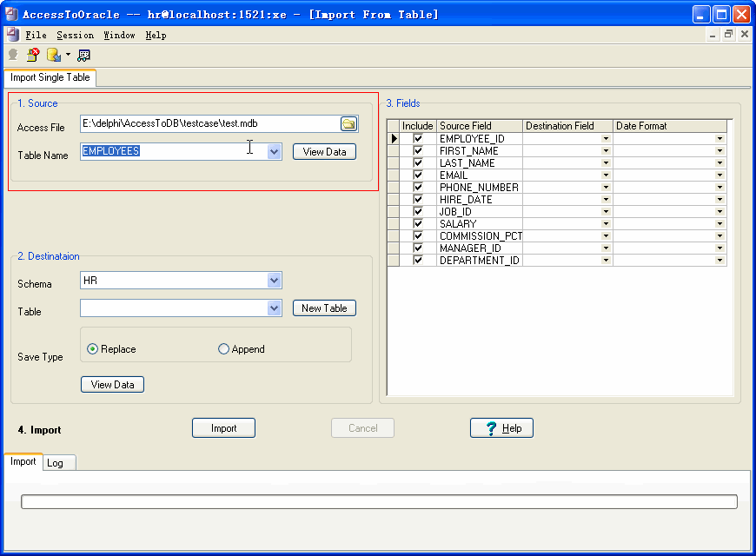Viewport: 756px width, 556px height.
Task: Open the import toolbar icon's dropdown arrow
Action: [68, 55]
